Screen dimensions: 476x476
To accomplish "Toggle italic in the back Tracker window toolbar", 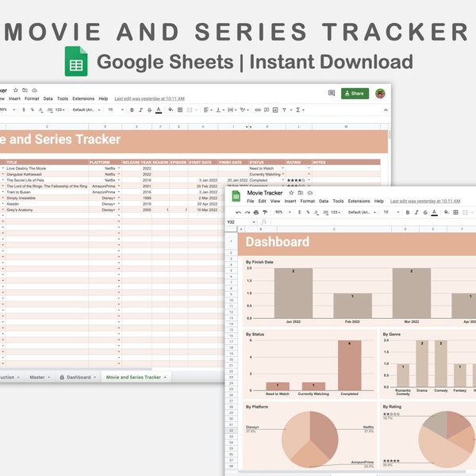I will pos(140,110).
